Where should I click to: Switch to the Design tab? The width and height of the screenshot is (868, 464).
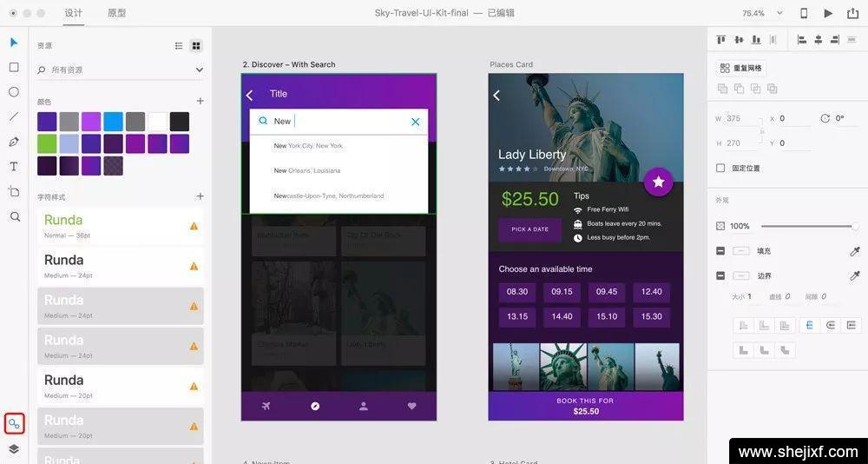coord(74,13)
